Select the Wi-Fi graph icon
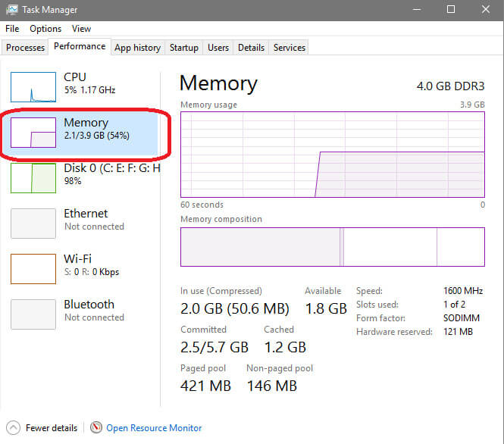504x444 pixels. [x=33, y=269]
